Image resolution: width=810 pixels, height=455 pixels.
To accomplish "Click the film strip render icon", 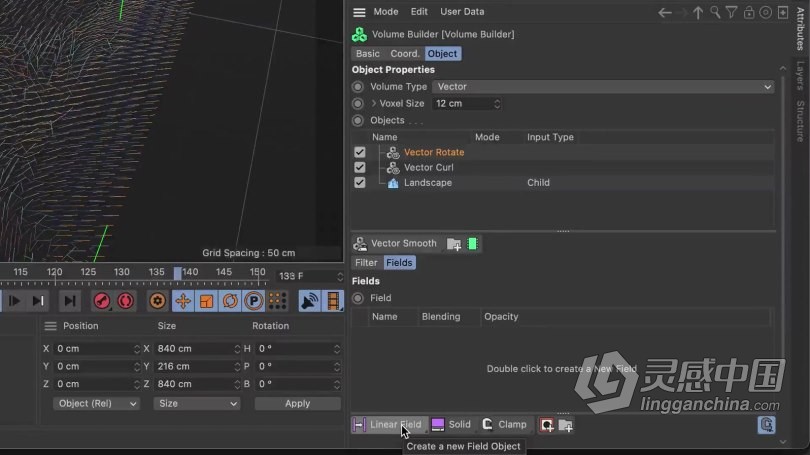I will point(333,301).
